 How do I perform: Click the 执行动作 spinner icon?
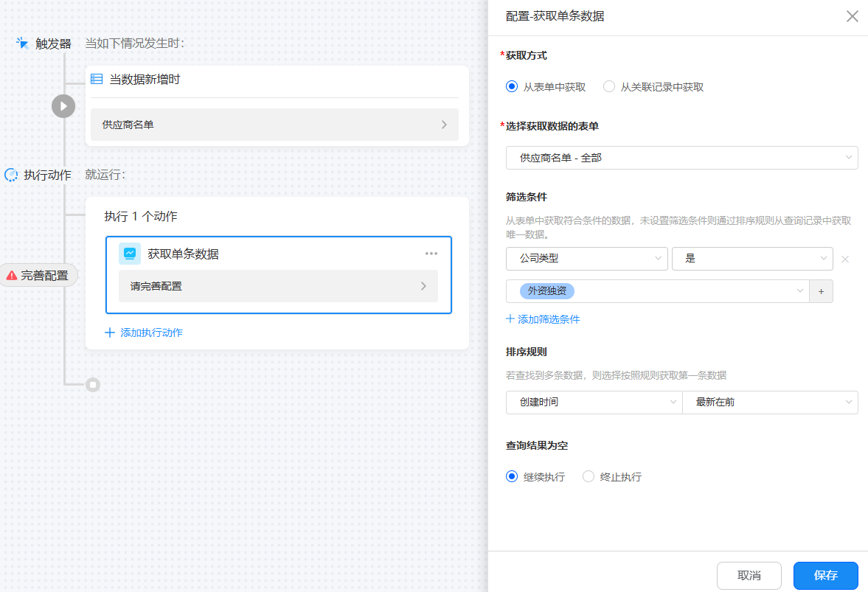11,175
